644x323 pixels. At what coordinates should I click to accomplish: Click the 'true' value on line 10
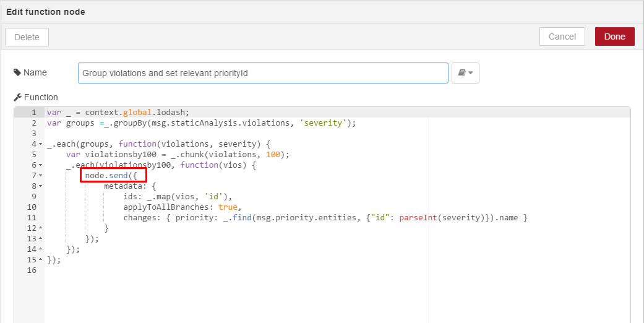click(x=228, y=207)
